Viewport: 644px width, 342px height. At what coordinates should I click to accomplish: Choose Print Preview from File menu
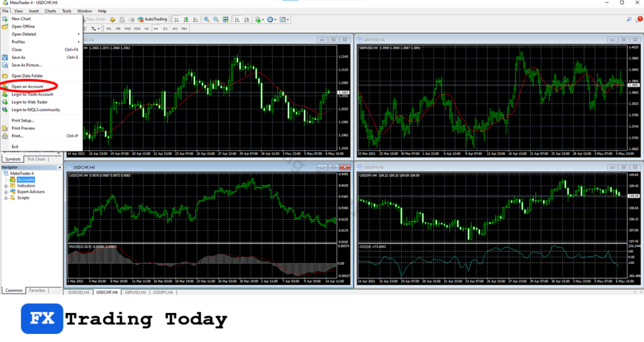(x=41, y=128)
